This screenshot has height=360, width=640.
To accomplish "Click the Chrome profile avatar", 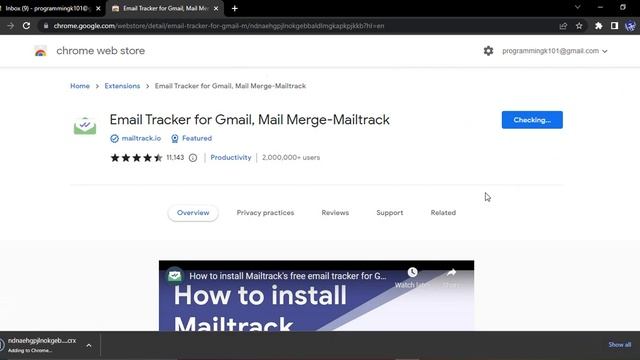I will pos(630,26).
